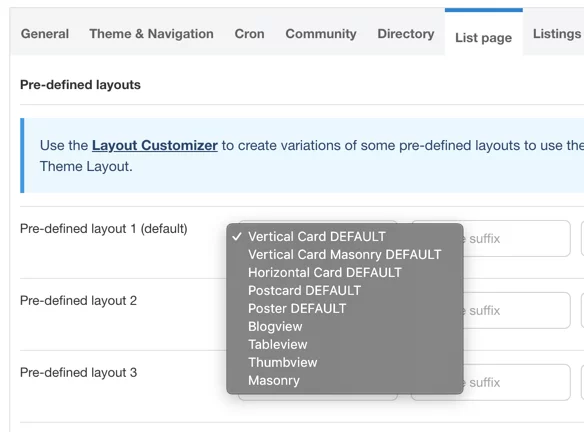Click the 'Pre-defined layout 3' label
The height and width of the screenshot is (432, 584).
click(78, 372)
